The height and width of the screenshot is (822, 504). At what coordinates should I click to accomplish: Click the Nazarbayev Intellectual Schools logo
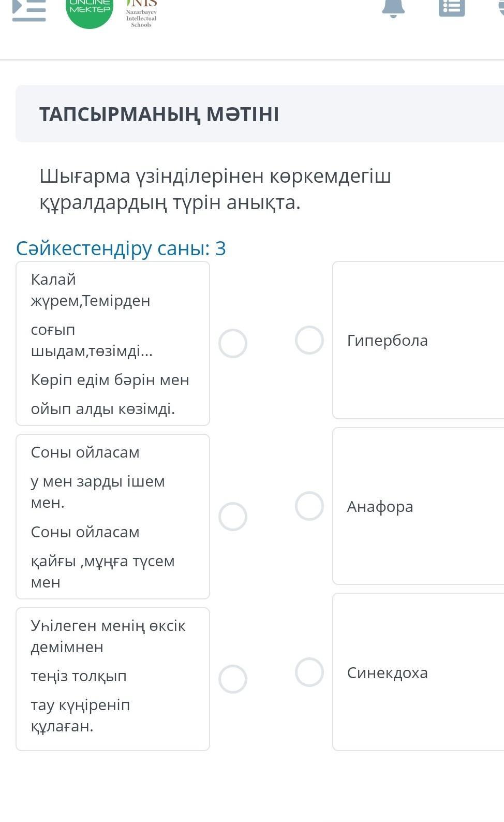pos(141,13)
